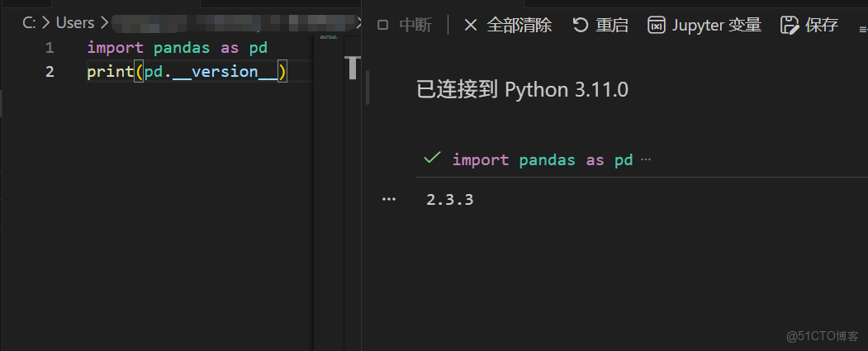Select the executed cell "import pandas as pd"

tap(542, 160)
